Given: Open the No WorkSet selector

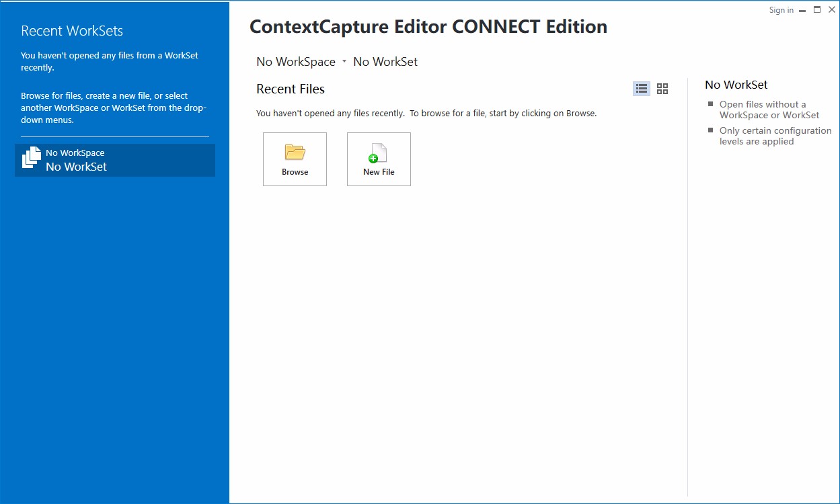Looking at the screenshot, I should click(x=385, y=61).
